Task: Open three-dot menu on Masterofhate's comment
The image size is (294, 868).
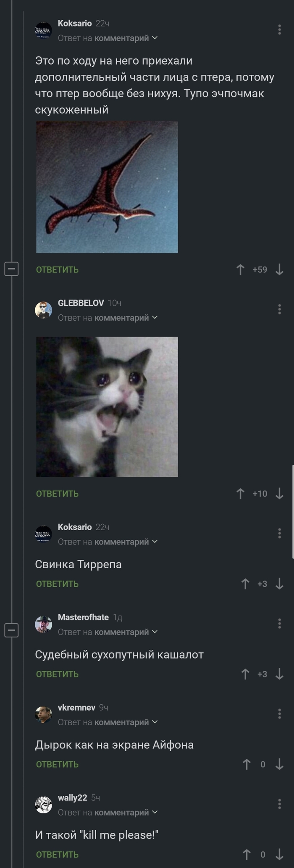Action: pos(279,623)
